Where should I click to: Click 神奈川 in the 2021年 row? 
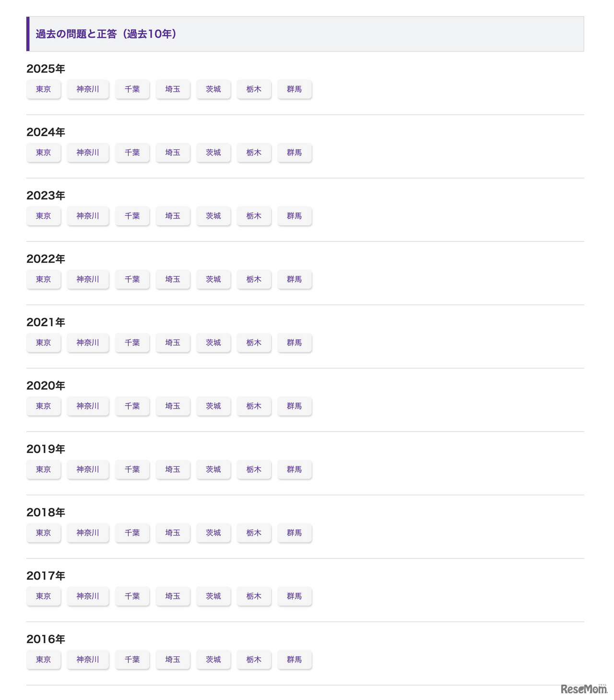[x=88, y=343]
